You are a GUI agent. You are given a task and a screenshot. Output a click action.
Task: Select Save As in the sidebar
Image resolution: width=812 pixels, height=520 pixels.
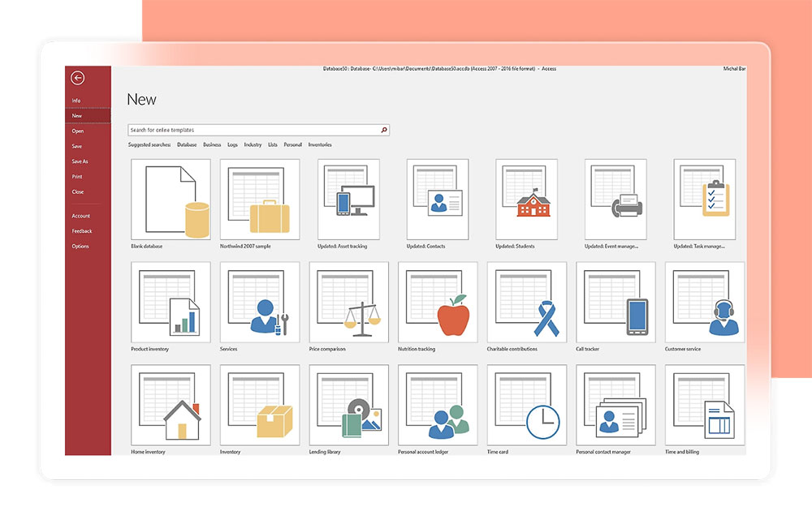80,161
